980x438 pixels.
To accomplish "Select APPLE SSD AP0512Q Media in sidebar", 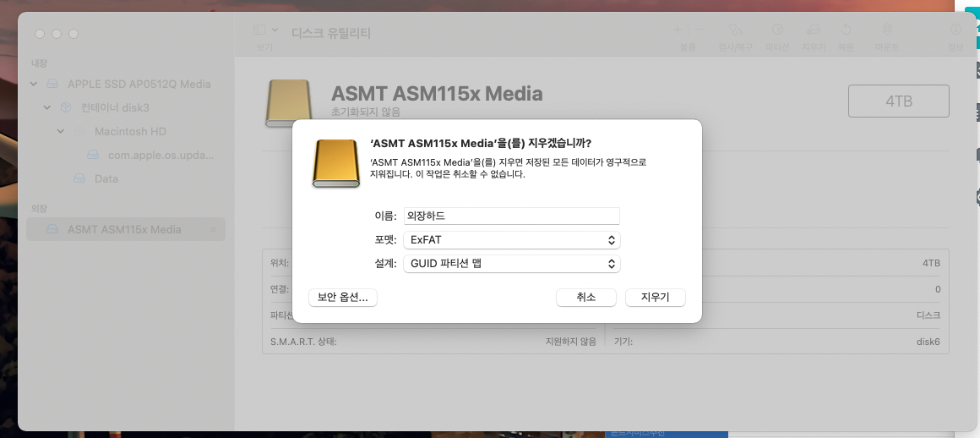I will tap(139, 84).
